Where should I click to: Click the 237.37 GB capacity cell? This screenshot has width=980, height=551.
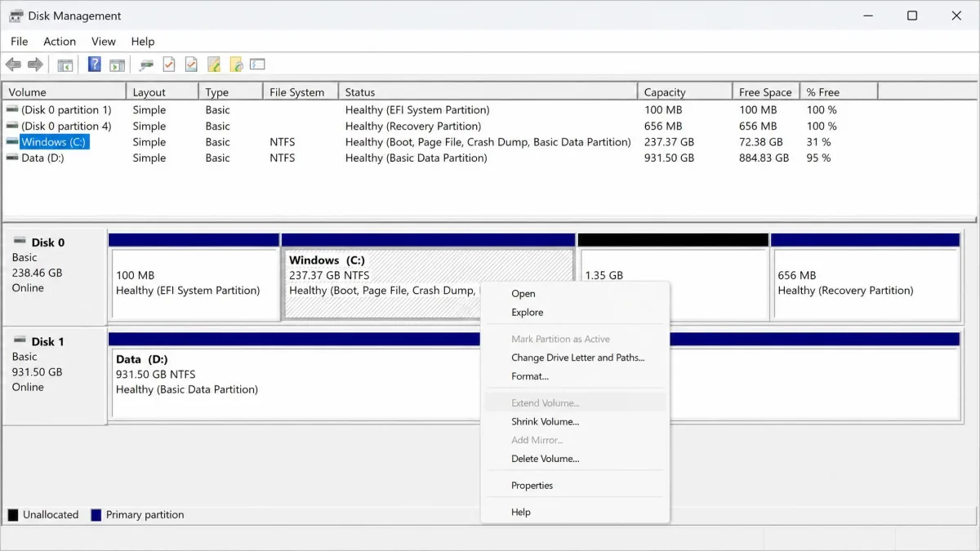point(669,142)
